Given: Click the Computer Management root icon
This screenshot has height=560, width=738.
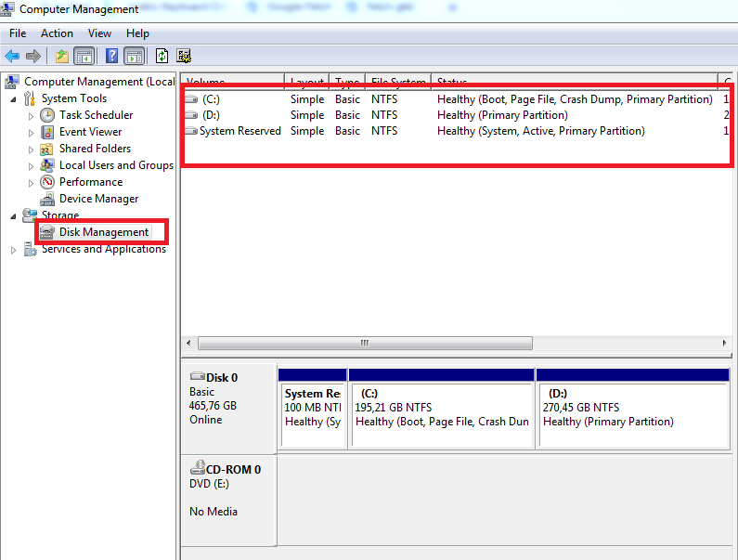Looking at the screenshot, I should [x=12, y=82].
